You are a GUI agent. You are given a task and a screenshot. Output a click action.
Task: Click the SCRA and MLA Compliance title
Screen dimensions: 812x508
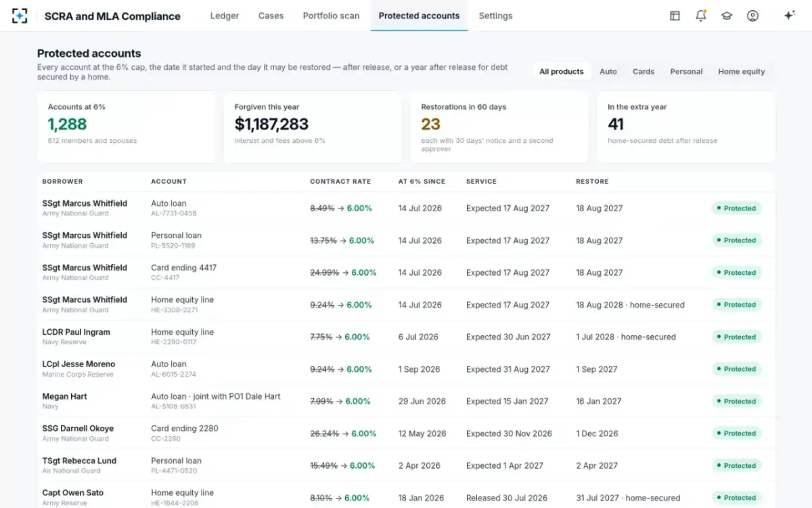[x=112, y=16]
